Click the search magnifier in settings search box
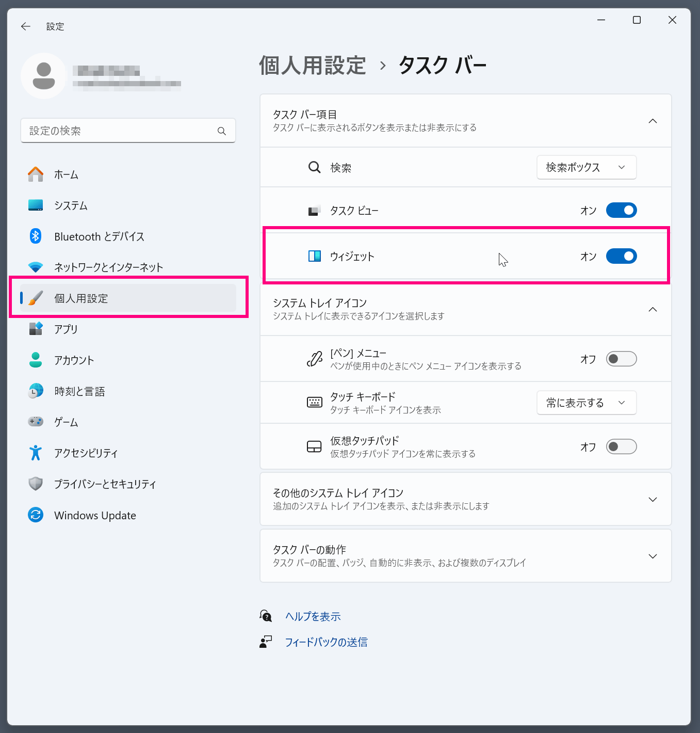The width and height of the screenshot is (700, 733). (x=222, y=131)
